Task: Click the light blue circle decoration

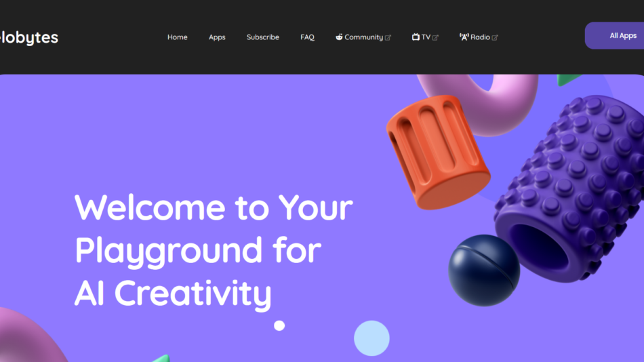Action: pyautogui.click(x=371, y=338)
